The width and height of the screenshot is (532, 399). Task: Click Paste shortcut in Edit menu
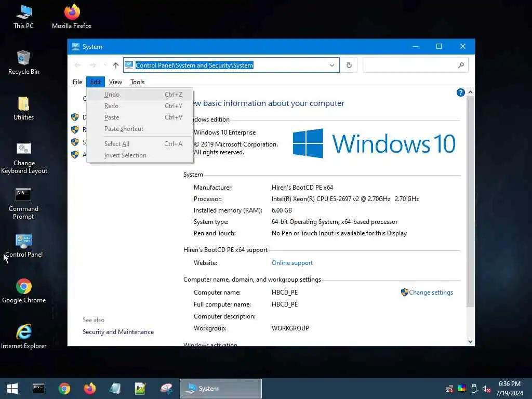click(x=140, y=129)
